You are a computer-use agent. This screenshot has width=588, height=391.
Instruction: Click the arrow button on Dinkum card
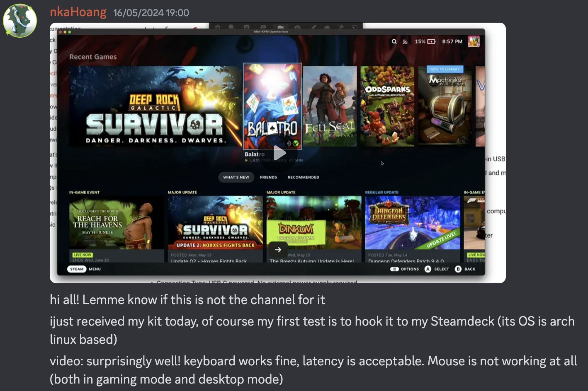pyautogui.click(x=278, y=250)
